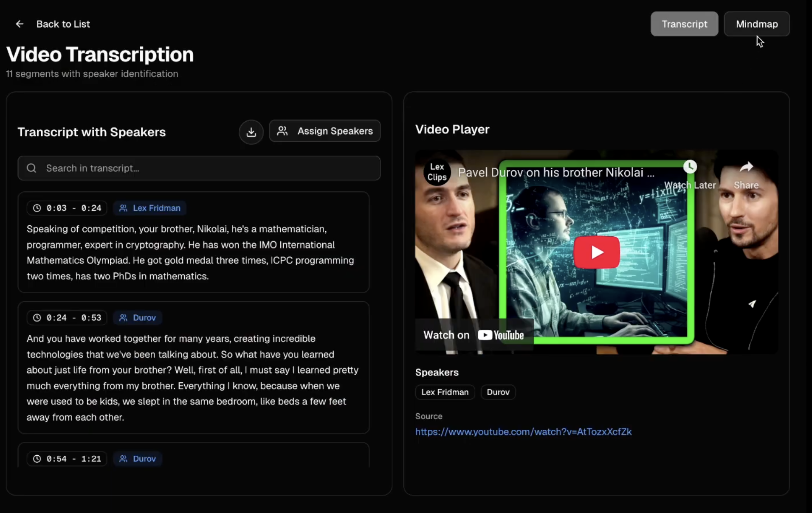Play the YouTube video with red play button
The image size is (812, 513).
[597, 252]
